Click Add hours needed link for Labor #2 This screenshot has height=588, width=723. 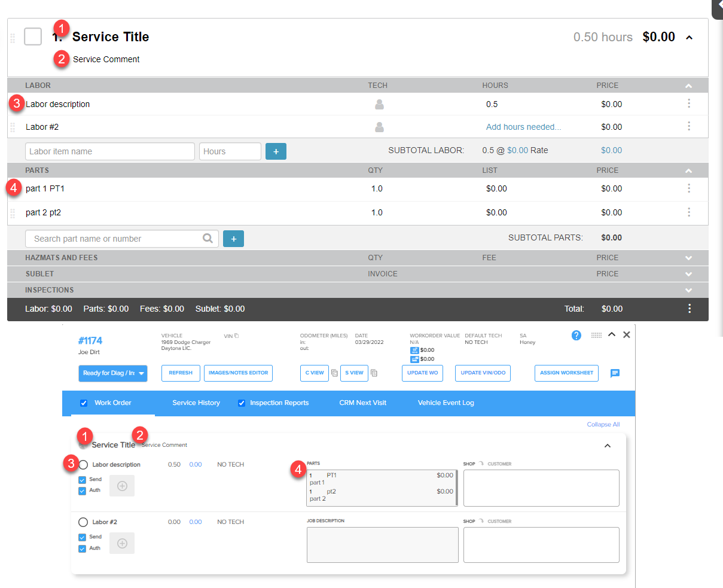[x=524, y=127]
